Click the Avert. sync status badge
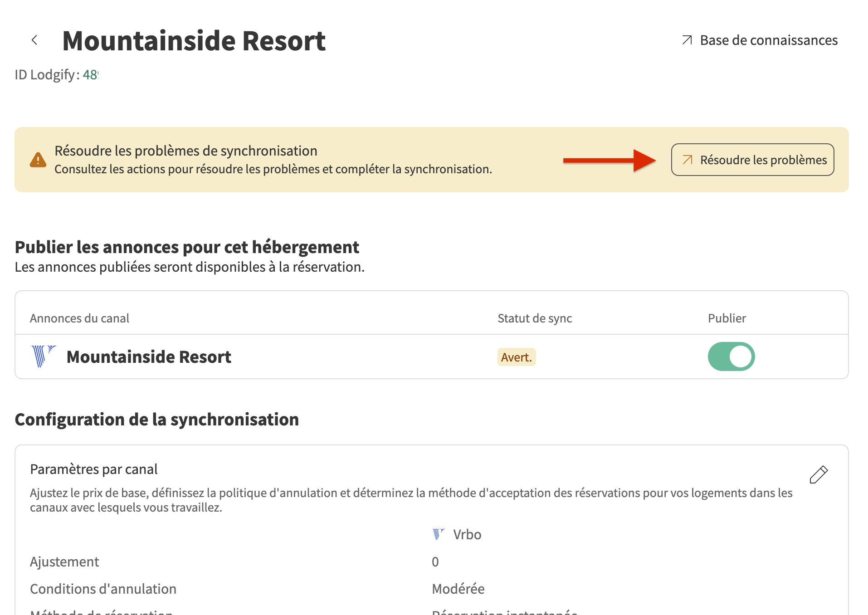 [x=516, y=357]
